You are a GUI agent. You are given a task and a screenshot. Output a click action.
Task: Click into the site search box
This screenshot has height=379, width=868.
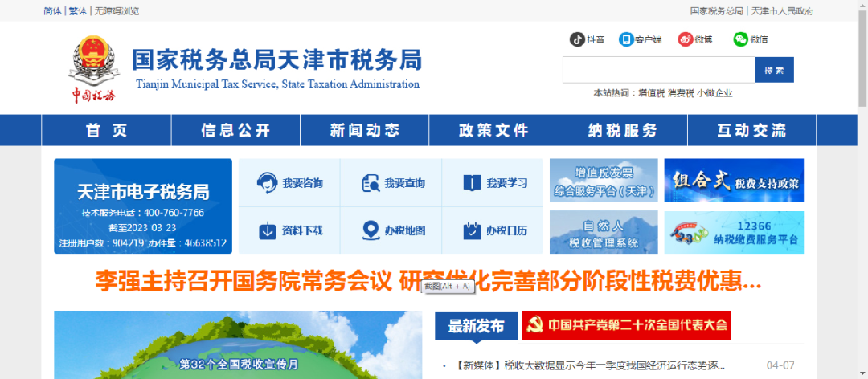(659, 70)
